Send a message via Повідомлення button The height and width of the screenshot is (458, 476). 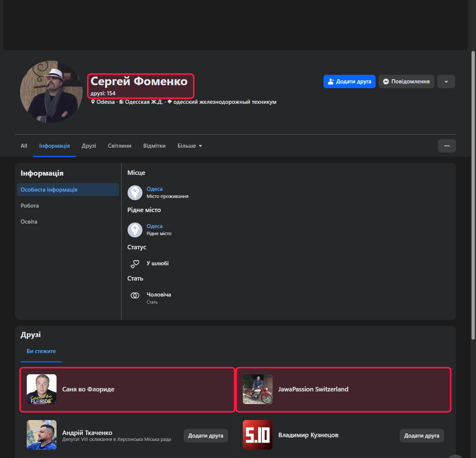pyautogui.click(x=406, y=81)
